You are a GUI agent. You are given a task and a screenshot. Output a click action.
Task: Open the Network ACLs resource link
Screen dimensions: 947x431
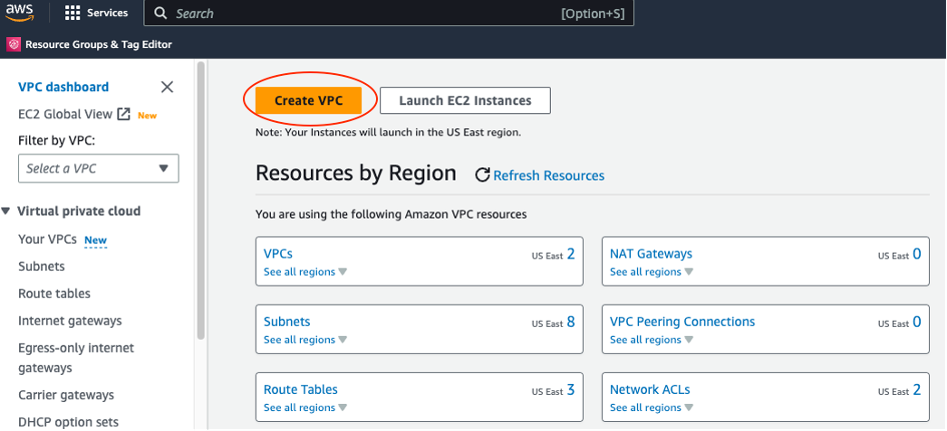pyautogui.click(x=650, y=389)
